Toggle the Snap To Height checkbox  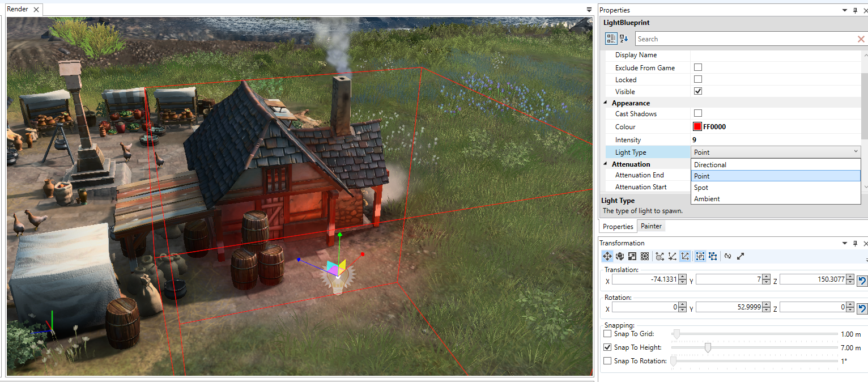[607, 347]
